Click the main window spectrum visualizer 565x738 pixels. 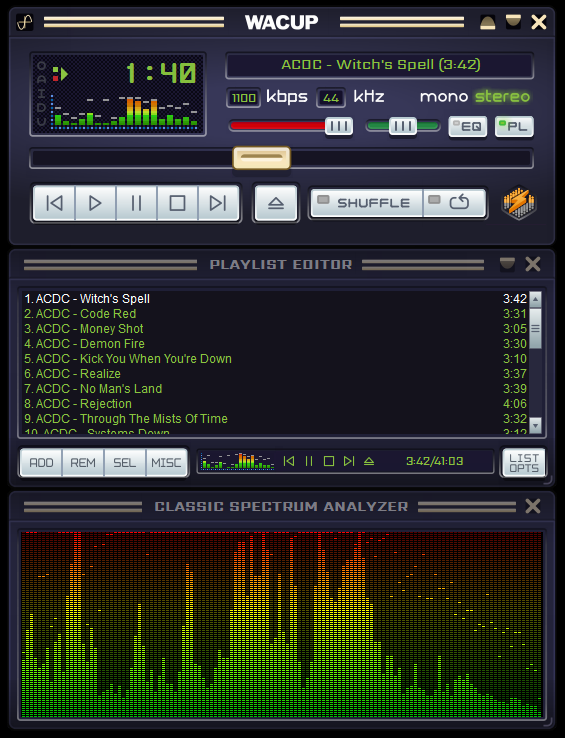(x=124, y=112)
